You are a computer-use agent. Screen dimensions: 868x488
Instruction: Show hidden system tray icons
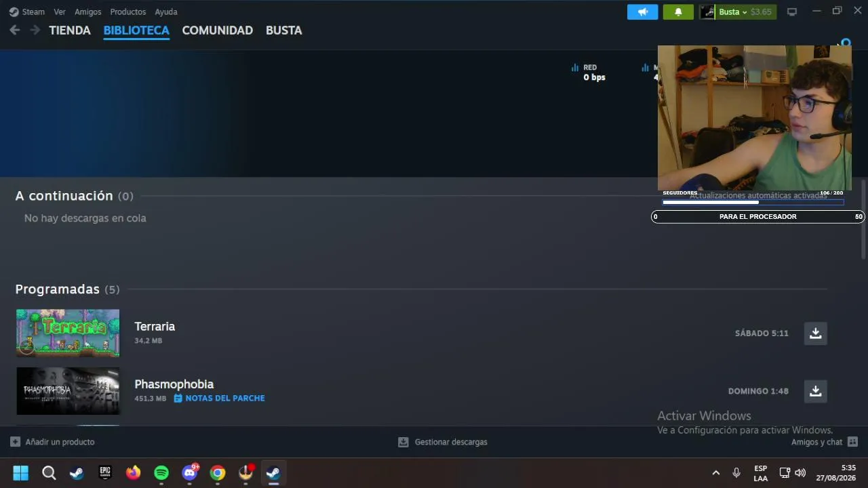click(715, 472)
